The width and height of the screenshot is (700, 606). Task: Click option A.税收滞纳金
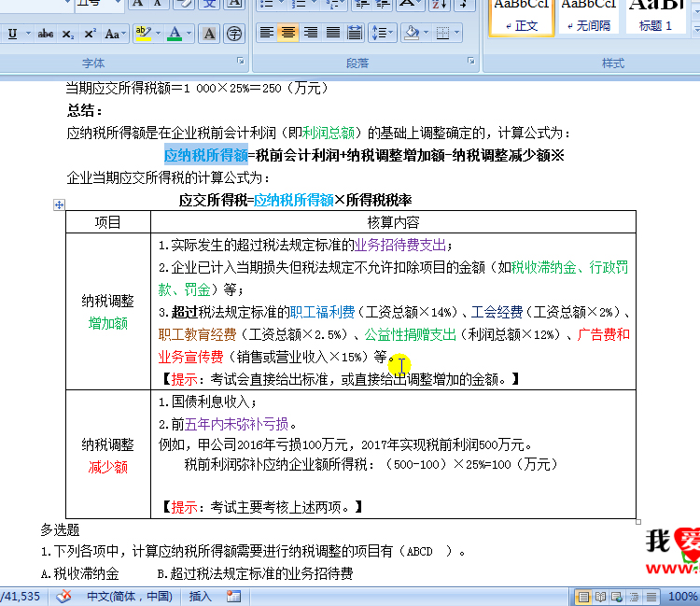(x=79, y=573)
